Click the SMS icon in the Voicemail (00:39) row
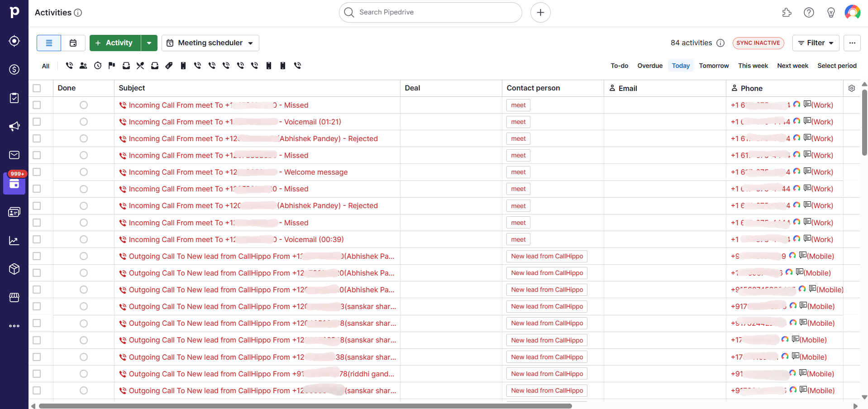 [x=807, y=238]
